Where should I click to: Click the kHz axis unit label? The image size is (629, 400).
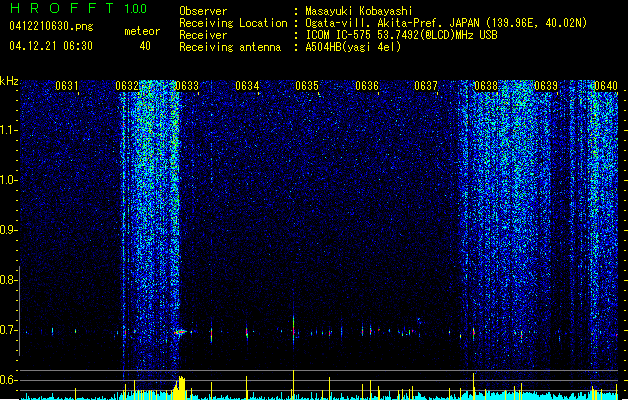[9, 81]
